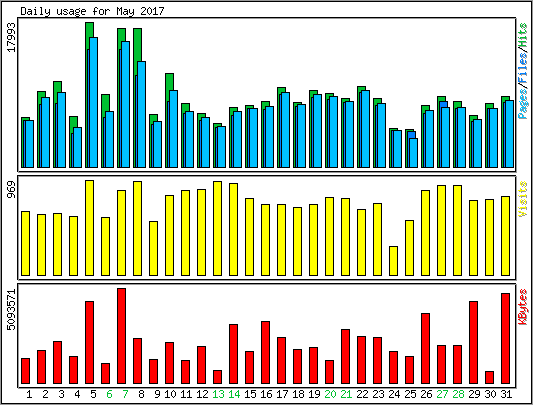This screenshot has width=533, height=405.
Task: Select day label 23
Action: click(x=378, y=394)
